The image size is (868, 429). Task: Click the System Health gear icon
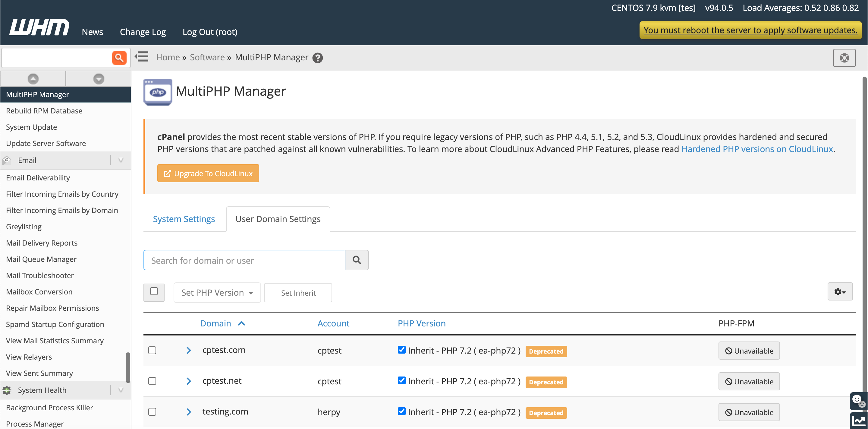pyautogui.click(x=7, y=390)
